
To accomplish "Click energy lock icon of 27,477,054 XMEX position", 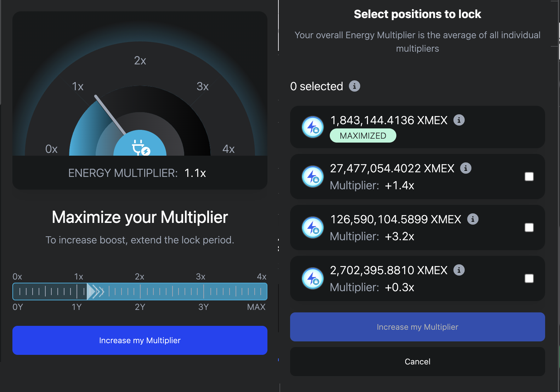I will coord(313,177).
